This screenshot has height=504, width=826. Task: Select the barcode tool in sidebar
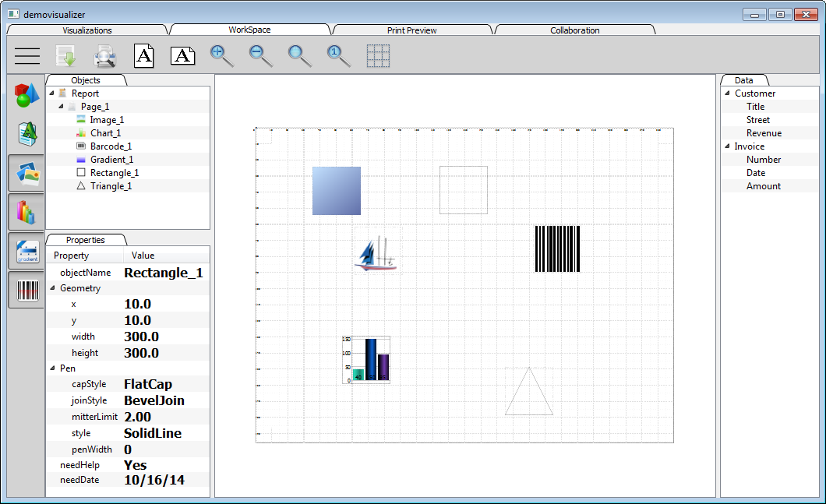26,290
